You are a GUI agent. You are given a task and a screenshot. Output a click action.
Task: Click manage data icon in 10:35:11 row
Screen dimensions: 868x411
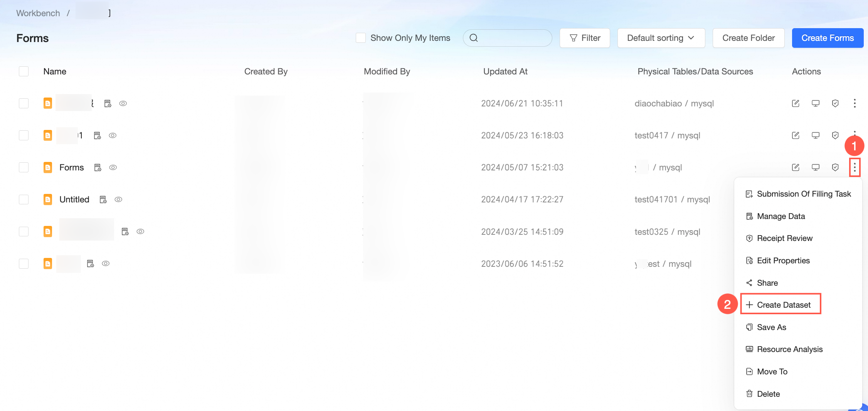(108, 103)
